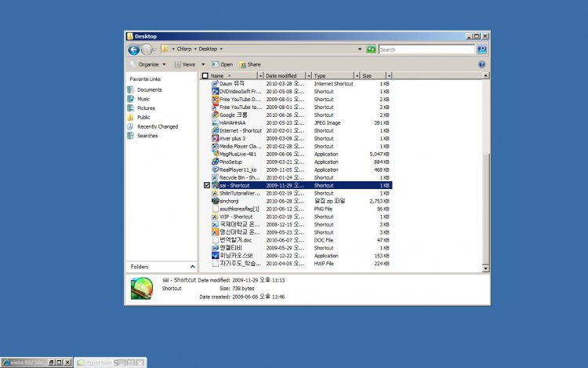Click the sinchonji zip file icon

pos(216,201)
